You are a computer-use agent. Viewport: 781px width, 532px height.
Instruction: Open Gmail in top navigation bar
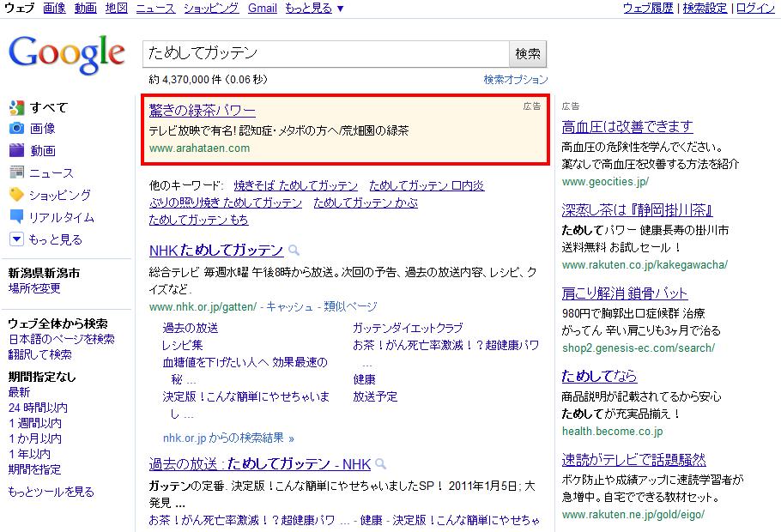coord(262,8)
